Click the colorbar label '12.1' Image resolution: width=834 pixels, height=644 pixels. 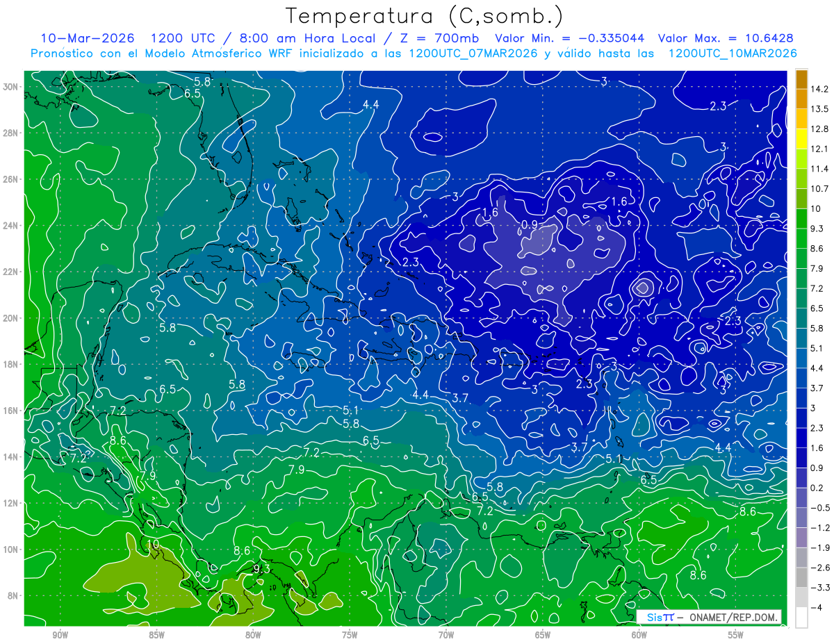click(820, 149)
